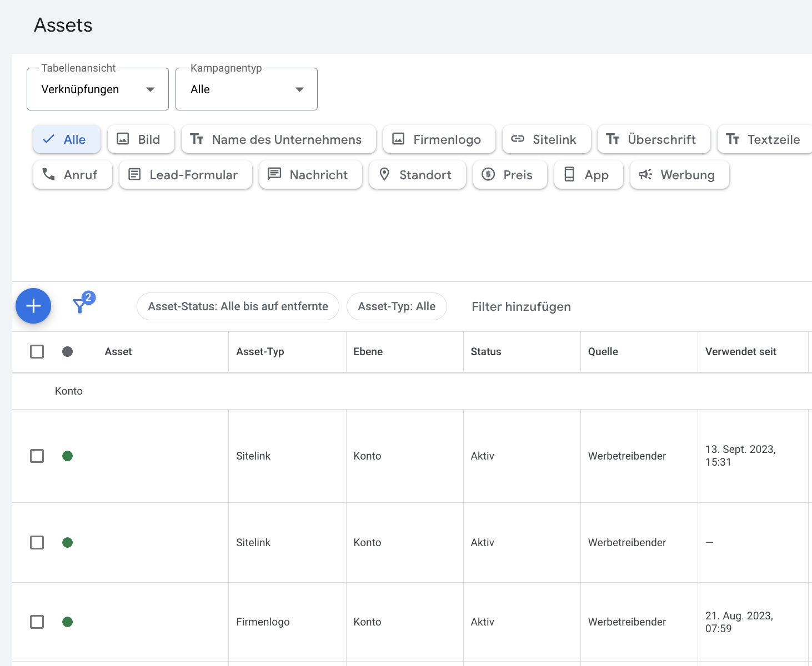Edit the Asset-Status filter chip
This screenshot has height=666, width=812.
238,306
